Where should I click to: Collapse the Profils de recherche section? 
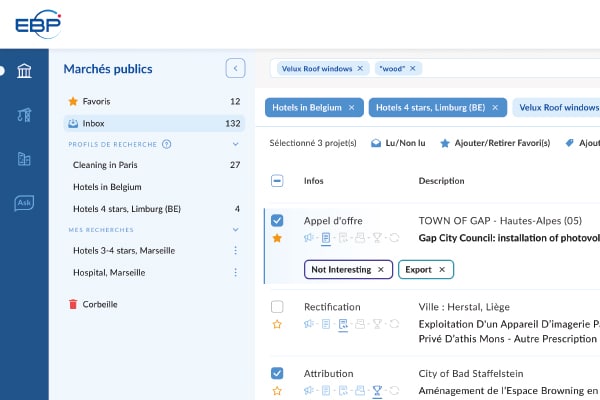click(x=236, y=144)
